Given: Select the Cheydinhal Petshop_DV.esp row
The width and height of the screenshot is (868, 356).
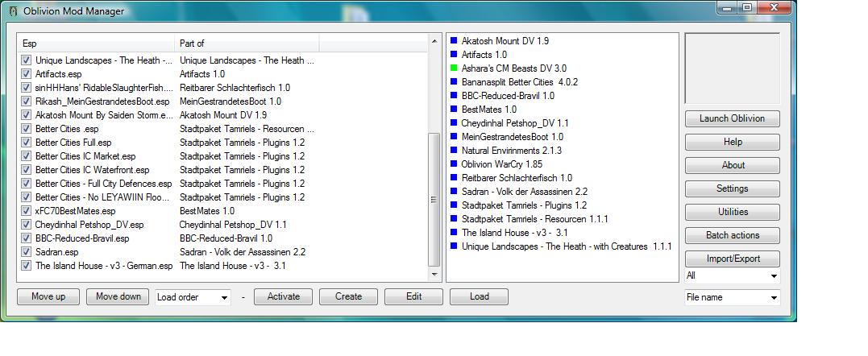Looking at the screenshot, I should coord(89,225).
